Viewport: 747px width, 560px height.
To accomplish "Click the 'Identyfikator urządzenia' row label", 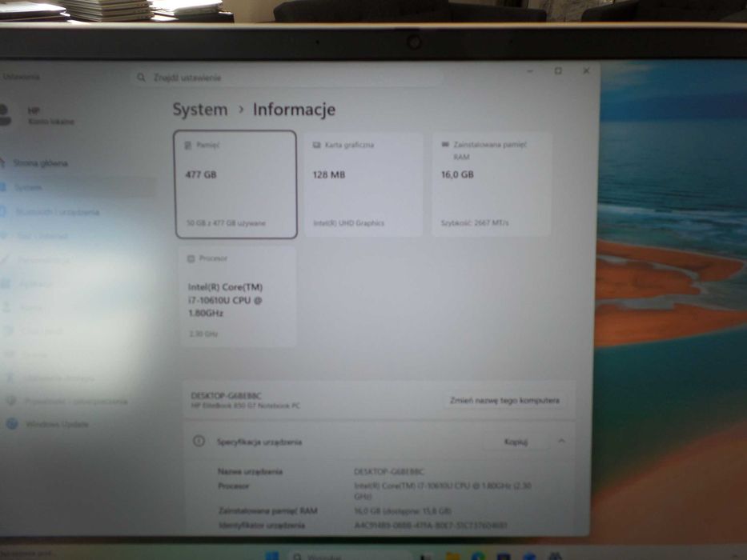I will coord(262,526).
